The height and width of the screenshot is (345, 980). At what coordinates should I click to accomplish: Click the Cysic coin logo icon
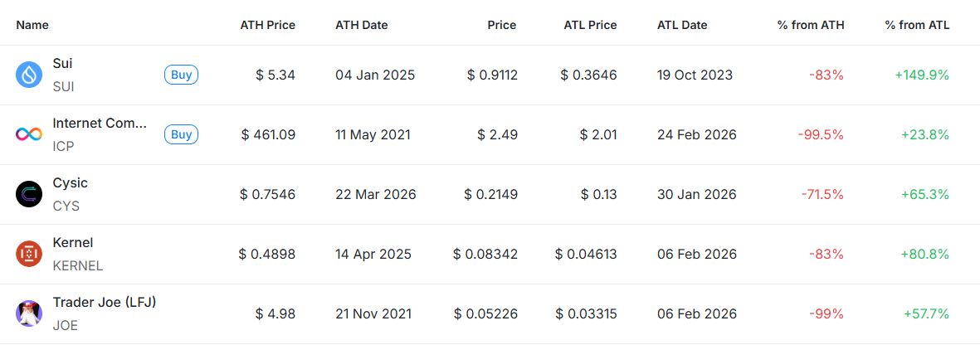click(29, 195)
